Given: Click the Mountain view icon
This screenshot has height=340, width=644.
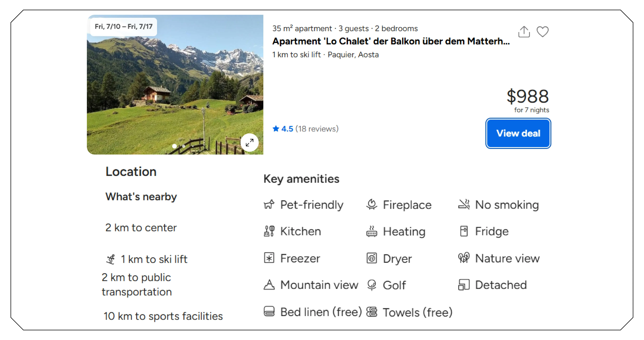Looking at the screenshot, I should [269, 285].
